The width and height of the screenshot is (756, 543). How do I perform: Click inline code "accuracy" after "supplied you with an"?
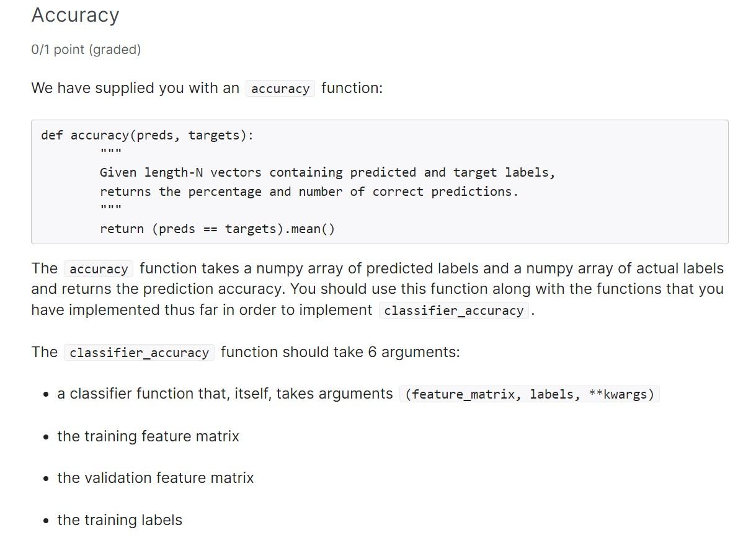[x=280, y=89]
